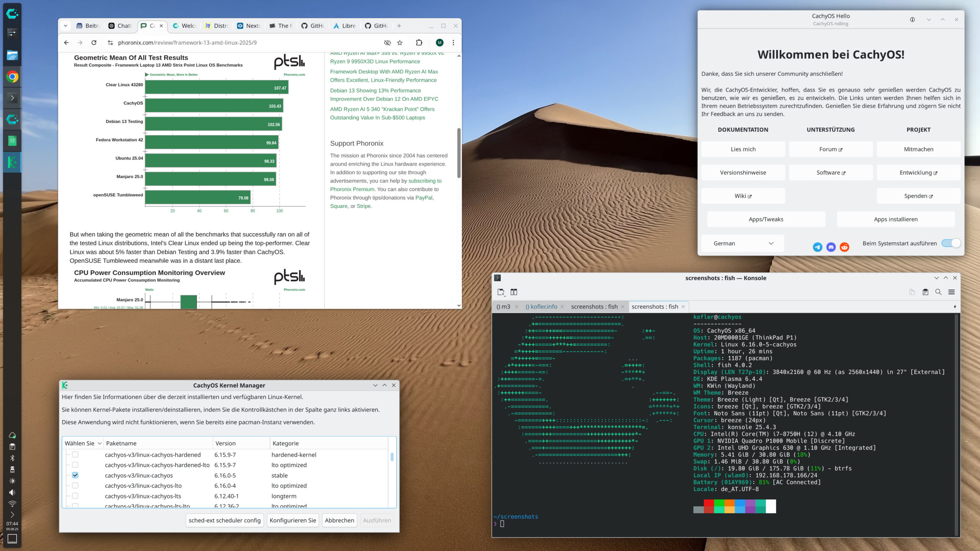Viewport: 980px width, 551px height.
Task: Click 'Apps/Tweaks' in CachyOS Hello
Action: [x=766, y=219]
